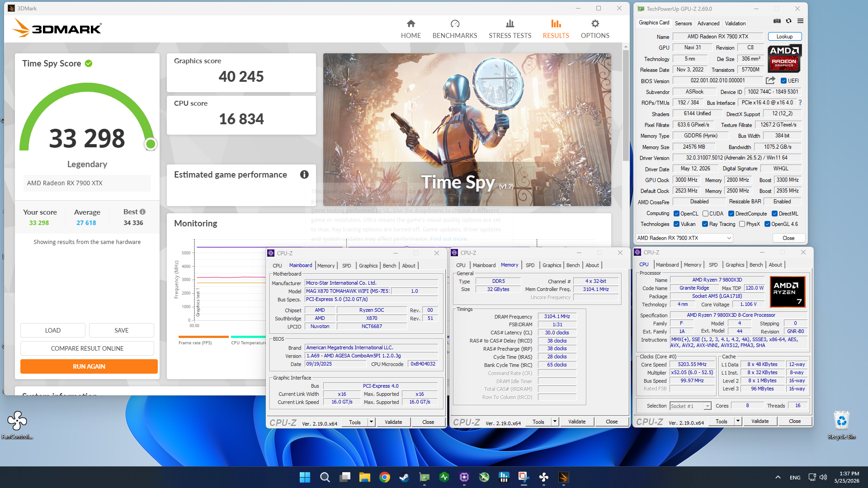Screen dimensions: 868x488
Task: Expand the Tools arrow in Mainboard CPU-Z
Action: click(371, 422)
